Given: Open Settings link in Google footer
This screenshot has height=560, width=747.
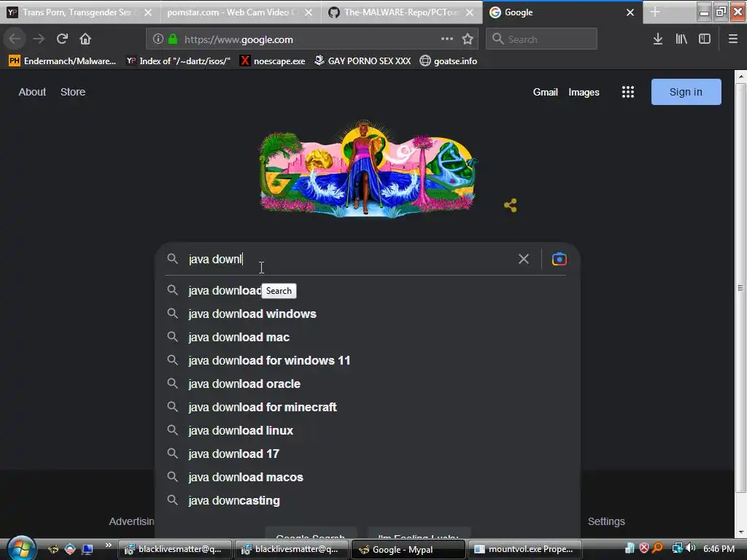Looking at the screenshot, I should [x=606, y=521].
